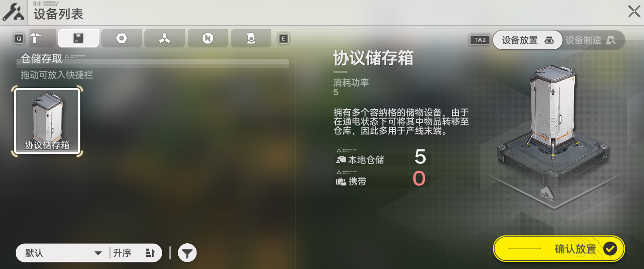Click the TAB key hint icon
Screen dimensions: 644x269
pyautogui.click(x=480, y=40)
